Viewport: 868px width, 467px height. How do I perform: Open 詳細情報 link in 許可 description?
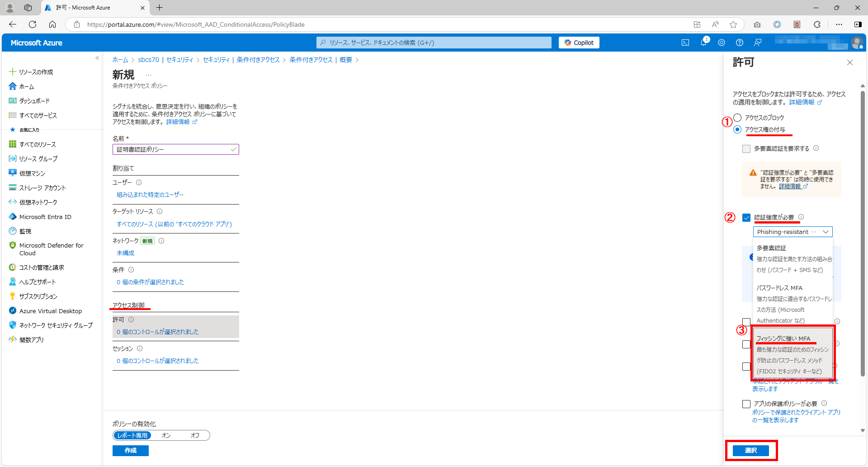pos(805,102)
